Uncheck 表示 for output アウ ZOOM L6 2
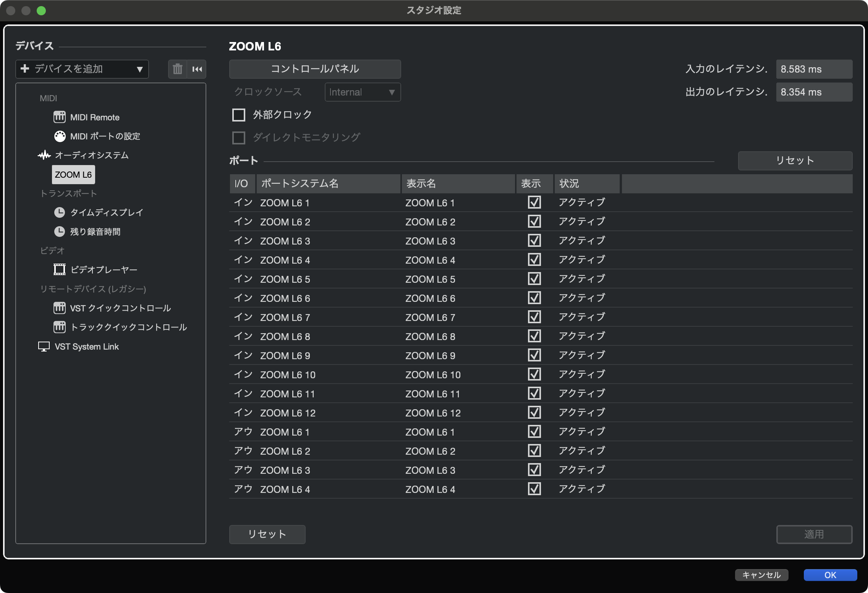The height and width of the screenshot is (593, 868). tap(534, 450)
